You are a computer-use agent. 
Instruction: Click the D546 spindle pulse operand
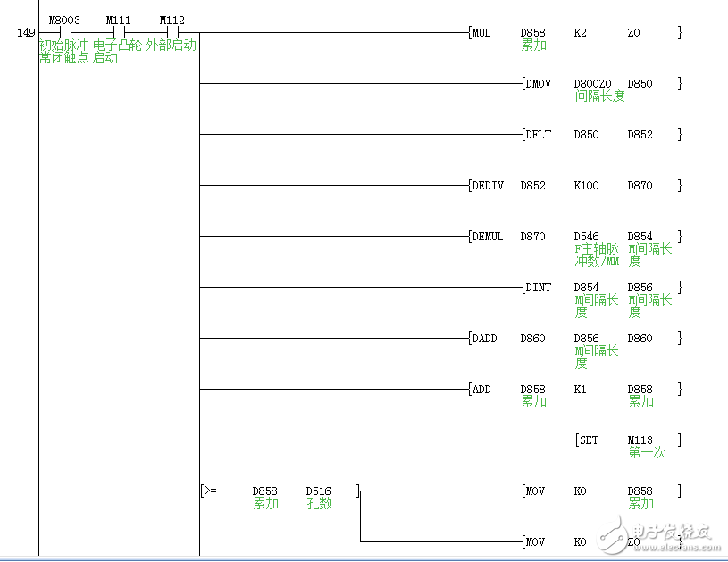point(586,237)
